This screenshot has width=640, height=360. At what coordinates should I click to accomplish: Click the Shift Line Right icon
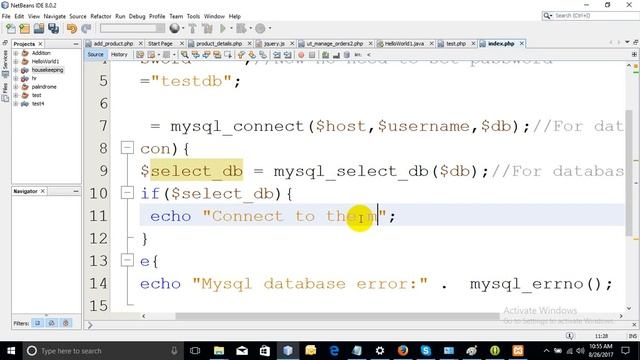click(x=287, y=55)
